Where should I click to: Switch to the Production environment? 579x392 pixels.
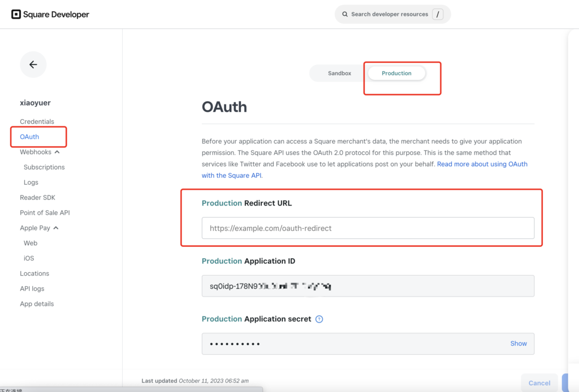pos(396,73)
